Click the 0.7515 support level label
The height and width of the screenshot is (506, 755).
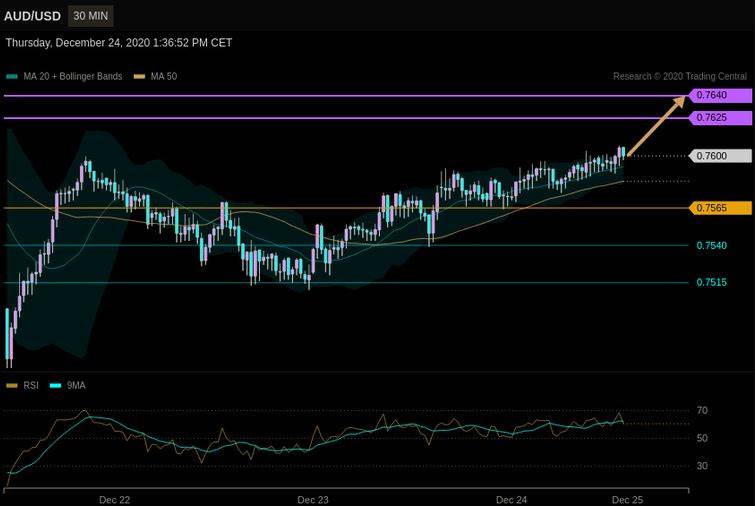point(712,283)
